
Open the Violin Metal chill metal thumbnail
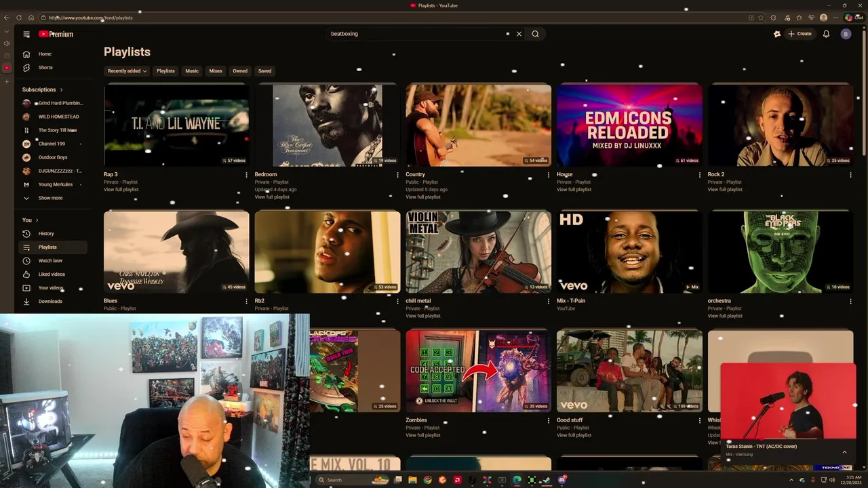478,251
